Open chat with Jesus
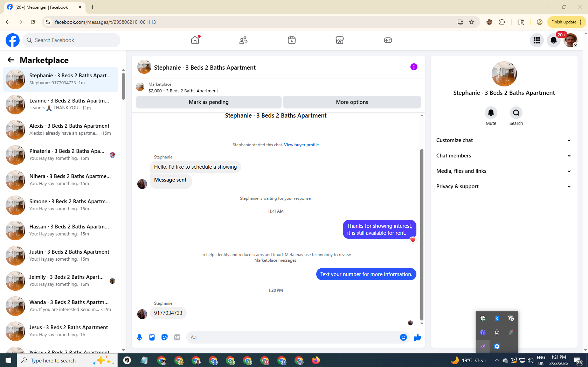The width and height of the screenshot is (588, 367). (x=60, y=331)
